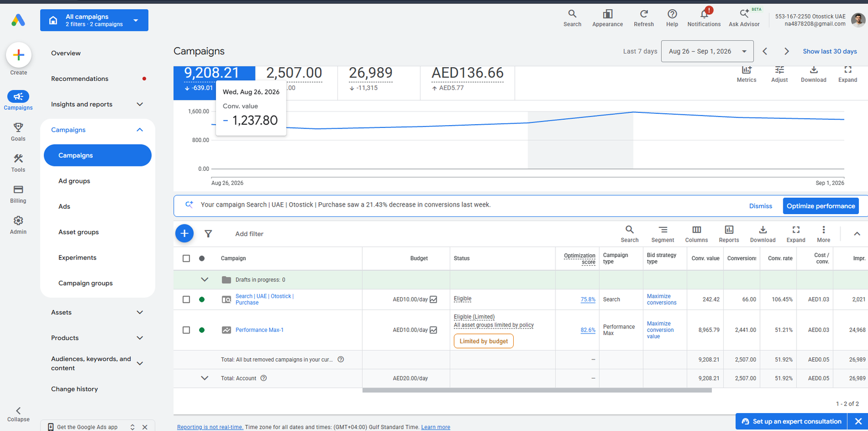This screenshot has height=431, width=868.
Task: Search within the campaigns table
Action: coord(630,234)
